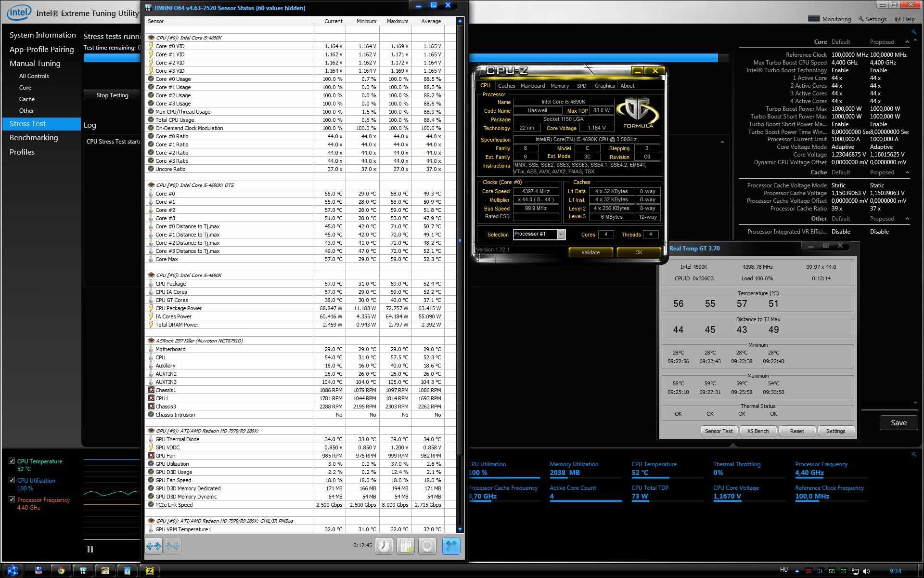
Task: Open XTU Benchmarking page
Action: [x=34, y=138]
